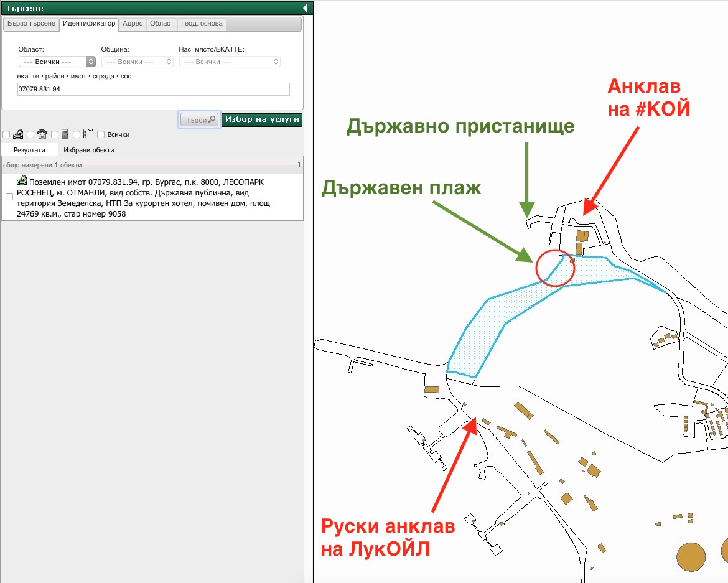Switch to the Адрес tab
Image resolution: width=728 pixels, height=583 pixels.
(133, 24)
